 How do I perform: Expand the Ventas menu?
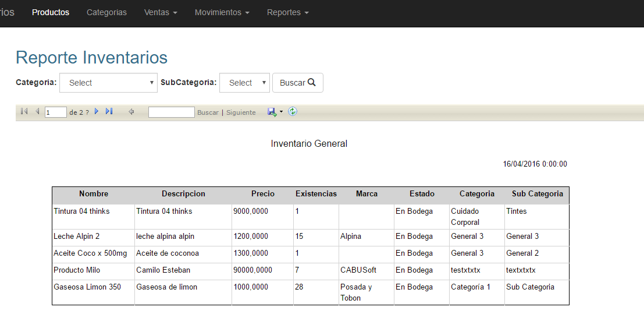click(x=161, y=12)
